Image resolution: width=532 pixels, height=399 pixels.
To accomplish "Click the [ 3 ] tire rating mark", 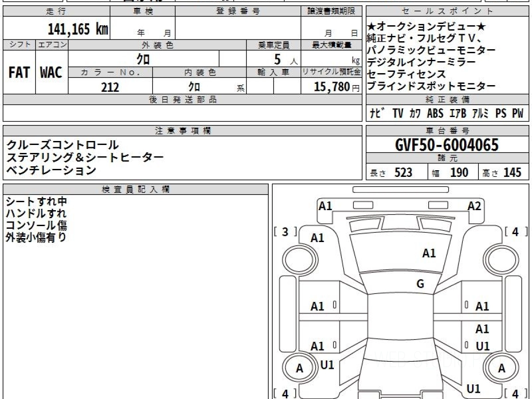I will (285, 231).
